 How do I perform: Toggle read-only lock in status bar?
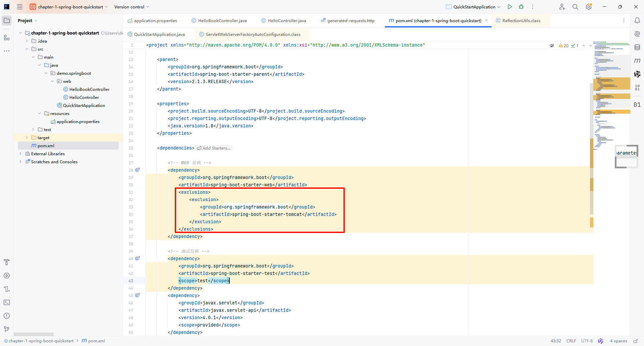coord(636,341)
